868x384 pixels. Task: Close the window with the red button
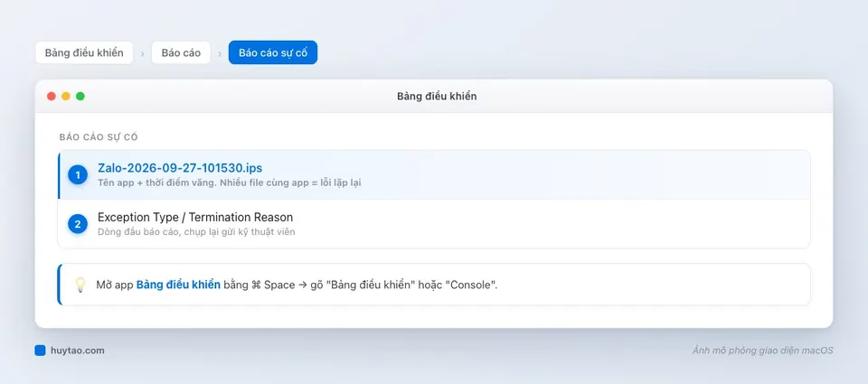52,97
